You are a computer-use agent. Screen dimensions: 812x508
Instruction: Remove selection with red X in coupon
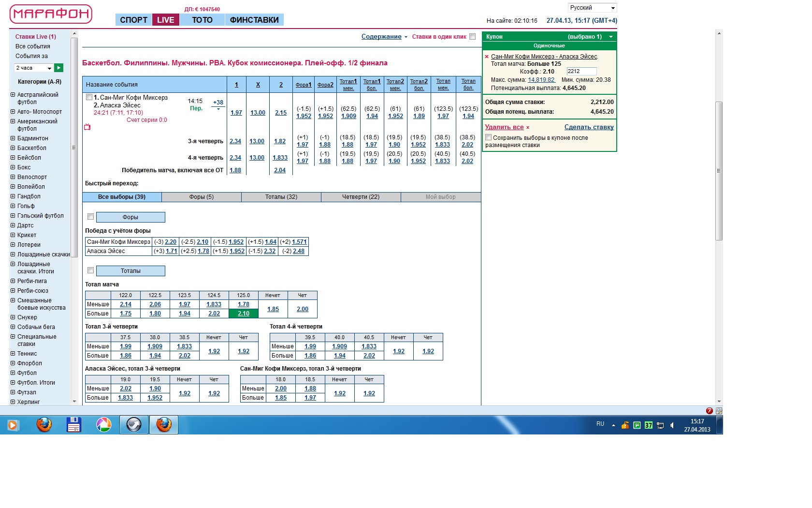pyautogui.click(x=487, y=57)
